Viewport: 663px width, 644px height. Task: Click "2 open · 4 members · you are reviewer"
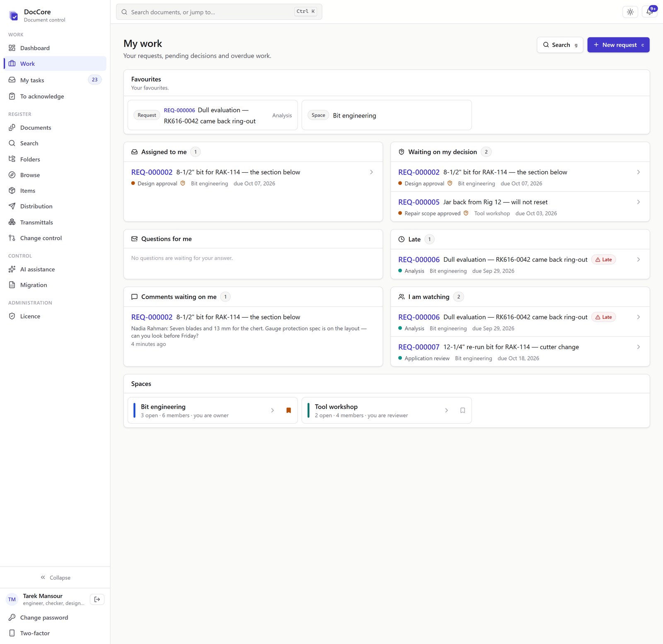coord(361,415)
